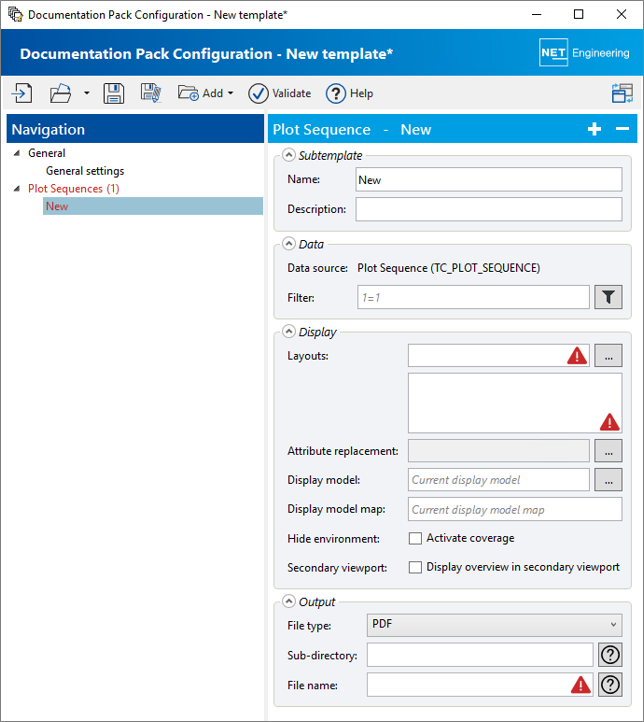Collapse the Output section

click(x=289, y=601)
